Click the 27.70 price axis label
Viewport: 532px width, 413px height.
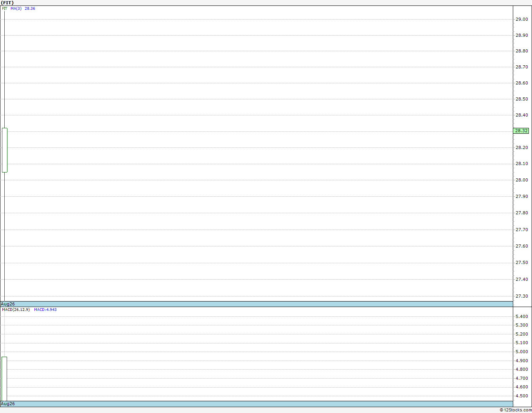click(x=521, y=230)
